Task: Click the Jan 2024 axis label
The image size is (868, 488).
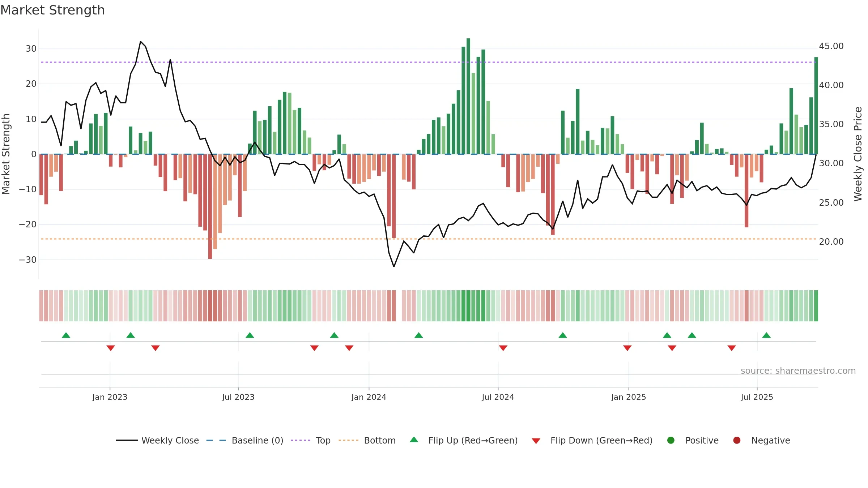Action: 369,397
